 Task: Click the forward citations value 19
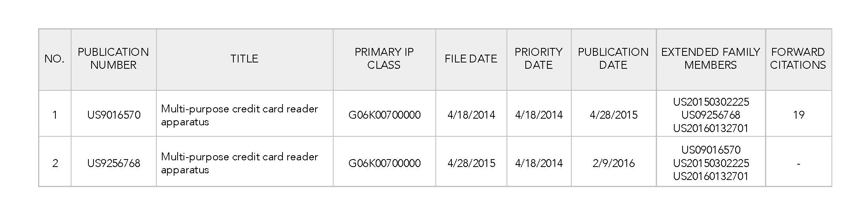click(798, 115)
